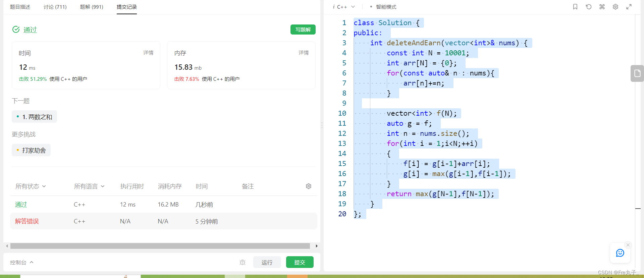Click the 运行 run button

267,262
